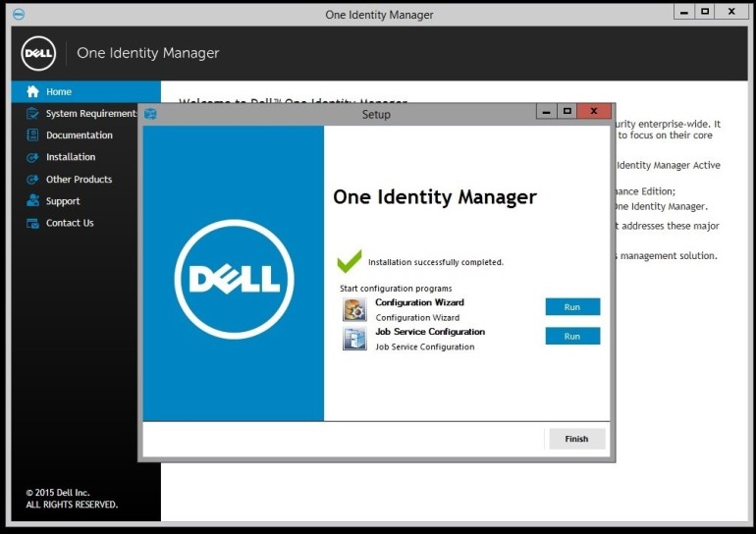Click the bold Job Service Configuration title
Image resolution: width=756 pixels, height=534 pixels.
[430, 332]
